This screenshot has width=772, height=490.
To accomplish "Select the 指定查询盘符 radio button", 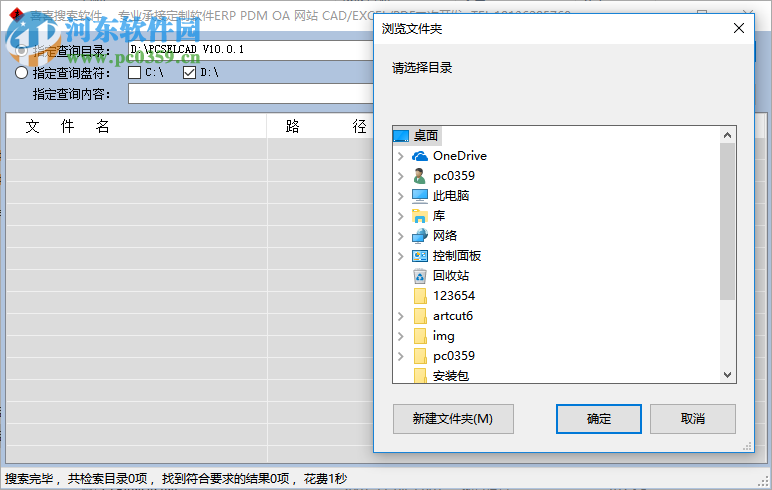I will click(22, 73).
